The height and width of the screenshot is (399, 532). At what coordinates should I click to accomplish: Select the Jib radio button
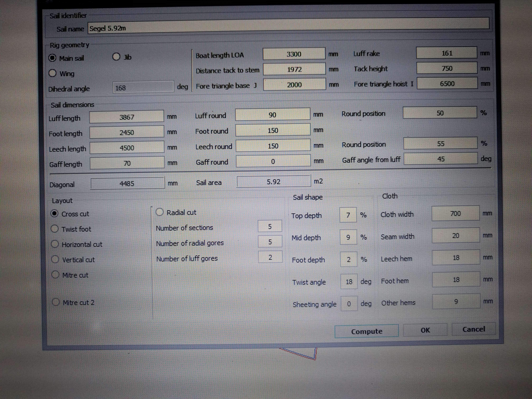[116, 57]
